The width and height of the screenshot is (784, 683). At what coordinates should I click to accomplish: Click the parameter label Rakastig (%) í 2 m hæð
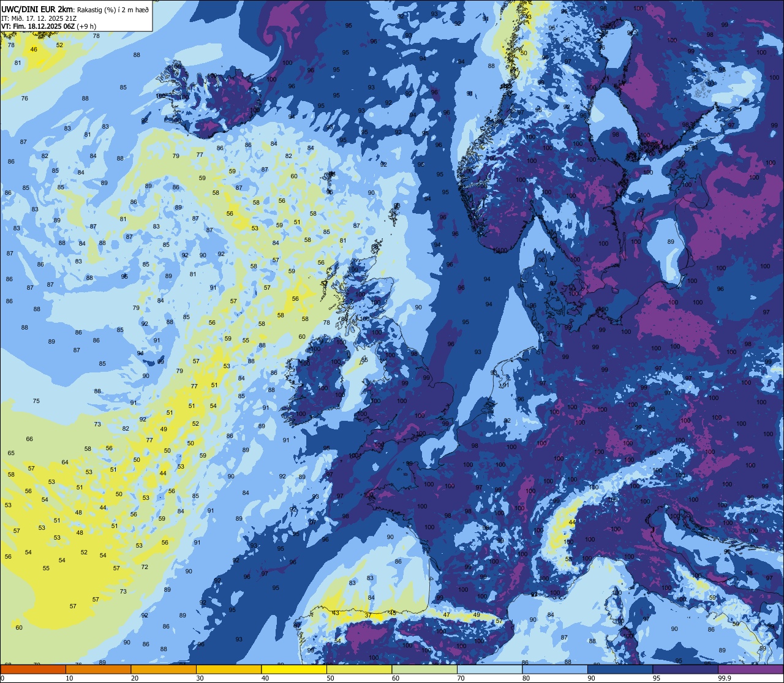click(x=113, y=10)
